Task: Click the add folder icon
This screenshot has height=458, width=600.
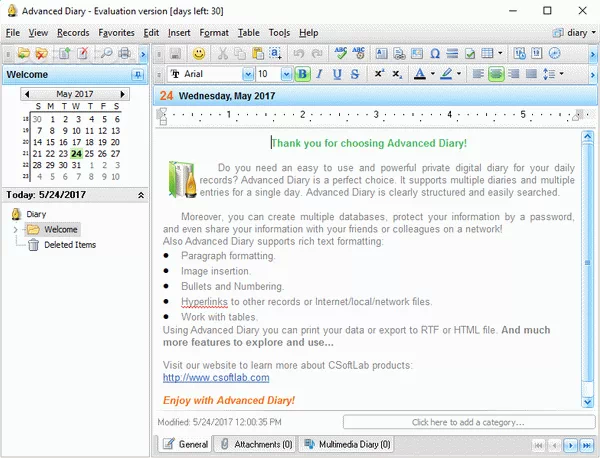Action: [23, 54]
